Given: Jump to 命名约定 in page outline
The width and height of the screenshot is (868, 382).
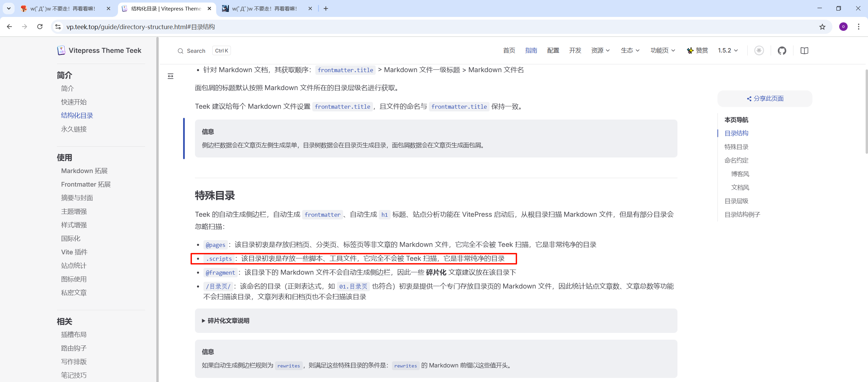Looking at the screenshot, I should click(736, 160).
